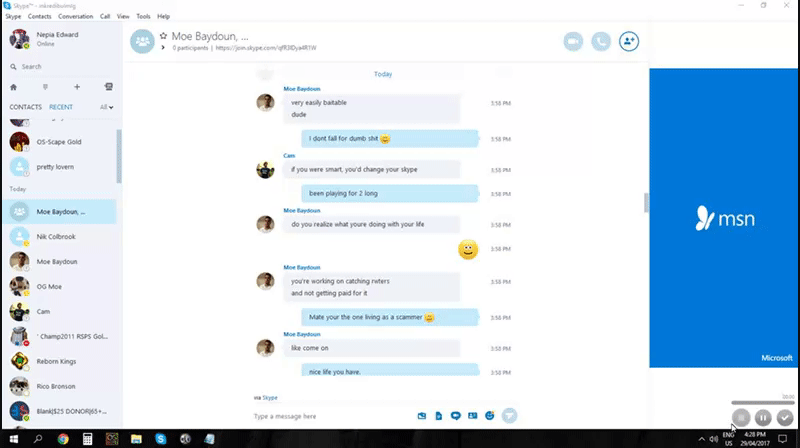Finish recording with checkmark button
This screenshot has width=800, height=448.
coord(785,418)
